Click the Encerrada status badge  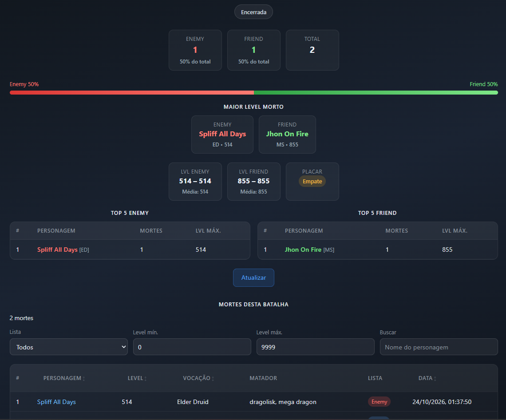point(253,12)
